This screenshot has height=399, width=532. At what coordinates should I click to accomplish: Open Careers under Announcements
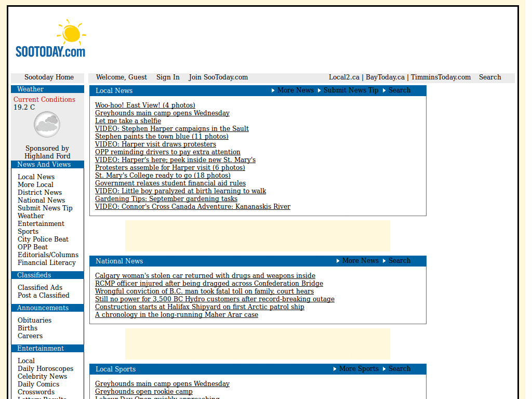click(30, 336)
